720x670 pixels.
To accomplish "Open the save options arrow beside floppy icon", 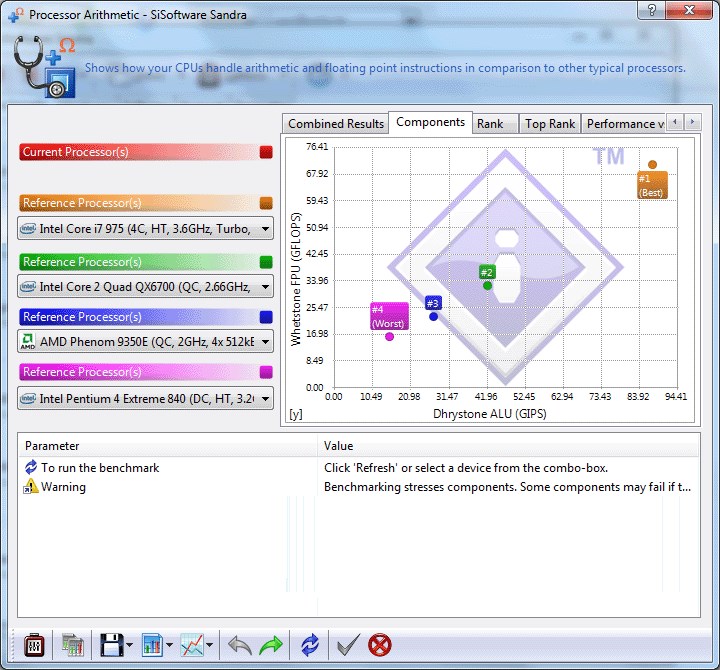I will point(129,645).
